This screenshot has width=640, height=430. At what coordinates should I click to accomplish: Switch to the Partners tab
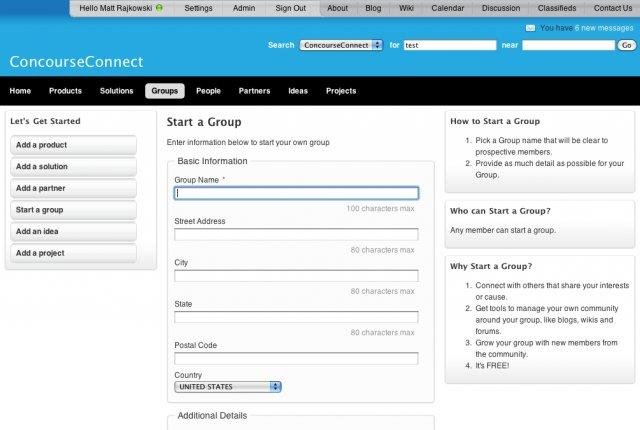254,91
